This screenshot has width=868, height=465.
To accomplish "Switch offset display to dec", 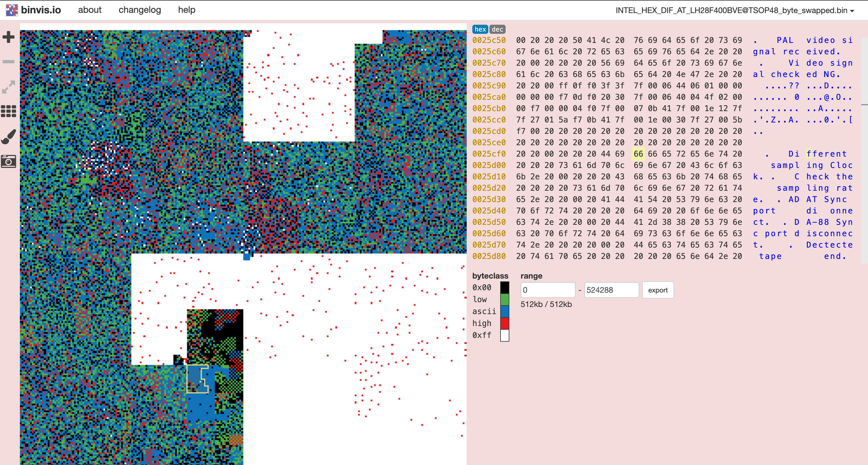I will pos(497,29).
